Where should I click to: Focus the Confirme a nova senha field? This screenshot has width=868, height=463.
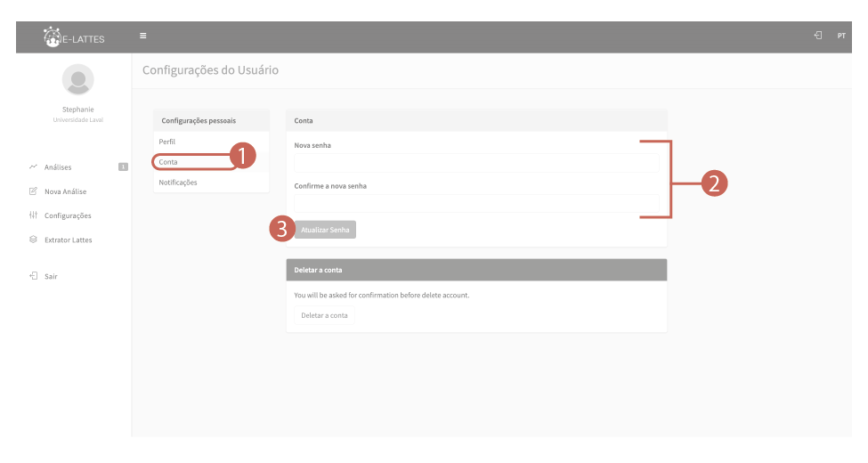[x=475, y=203]
